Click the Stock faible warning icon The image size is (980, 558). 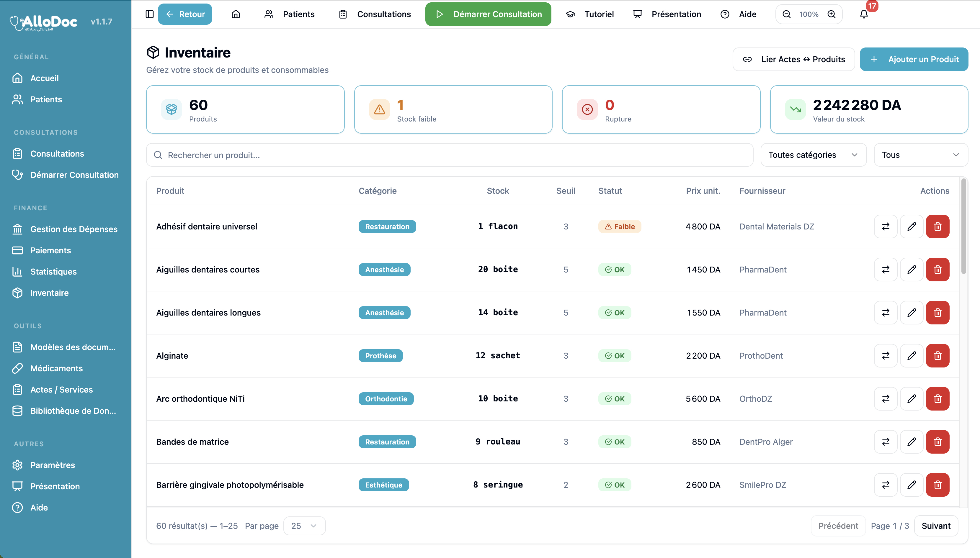(x=379, y=110)
